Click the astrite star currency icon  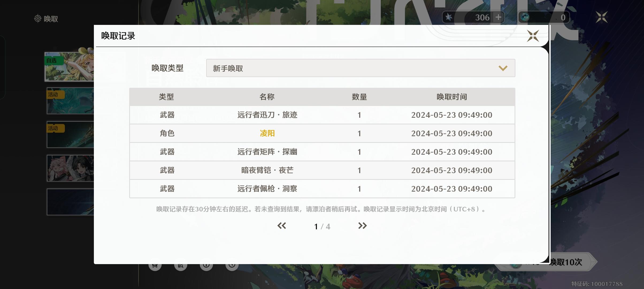449,17
